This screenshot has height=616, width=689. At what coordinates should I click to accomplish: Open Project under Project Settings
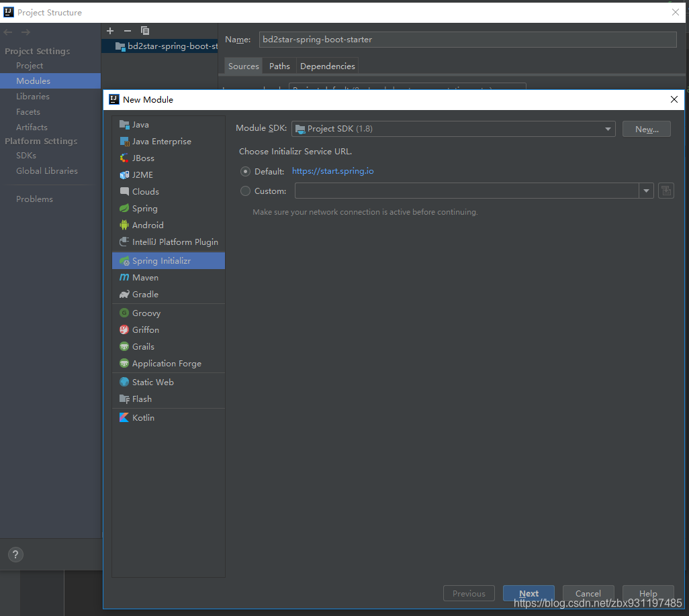(30, 65)
